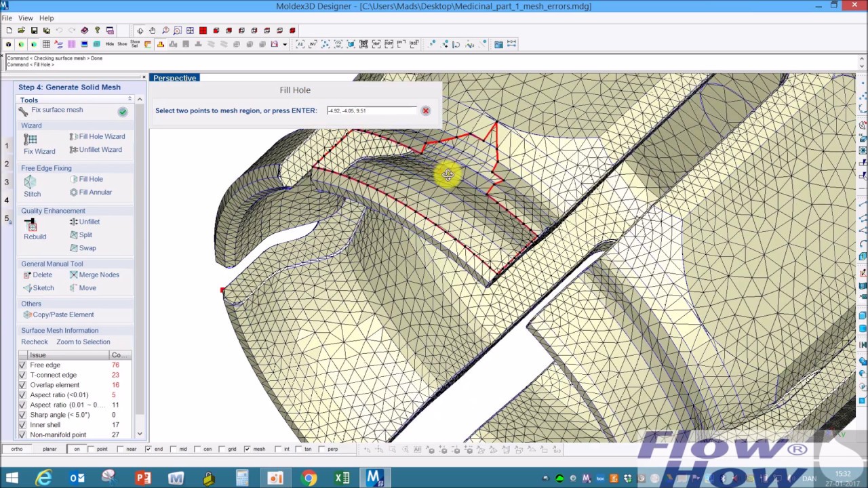Toggle the ortho mode button
Screen dimensions: 868x488
pos(16,449)
